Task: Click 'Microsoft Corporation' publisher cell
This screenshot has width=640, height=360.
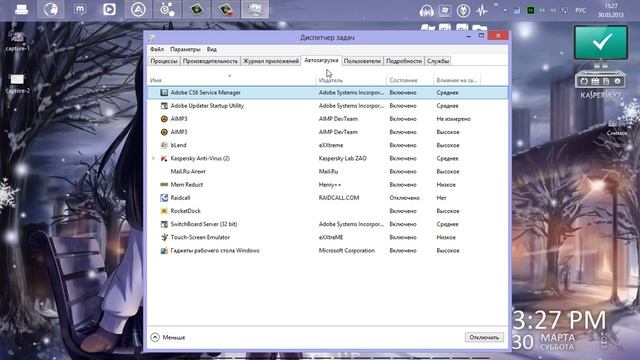Action: (x=347, y=251)
